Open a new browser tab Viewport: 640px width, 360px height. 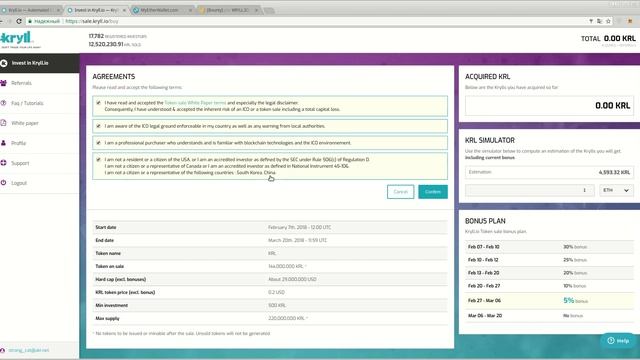click(x=269, y=10)
